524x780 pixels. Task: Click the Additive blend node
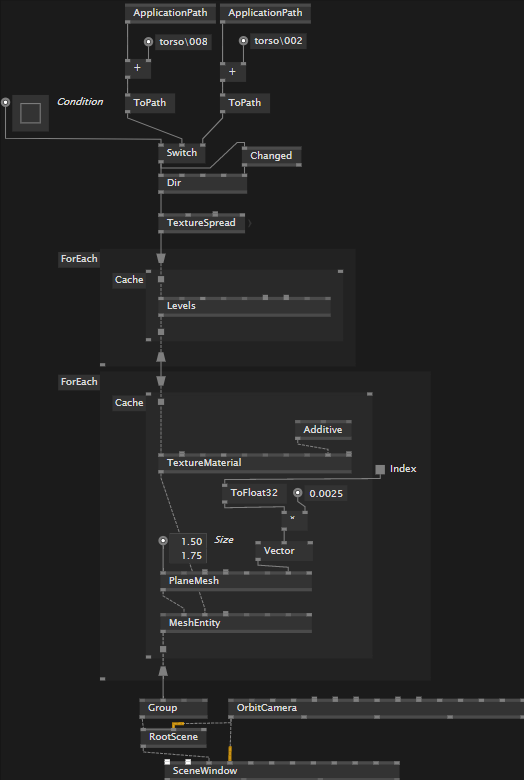pyautogui.click(x=323, y=430)
